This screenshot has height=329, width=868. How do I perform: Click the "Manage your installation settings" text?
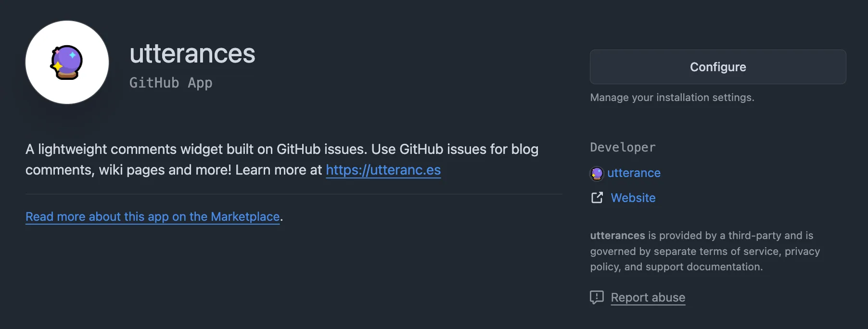click(672, 98)
